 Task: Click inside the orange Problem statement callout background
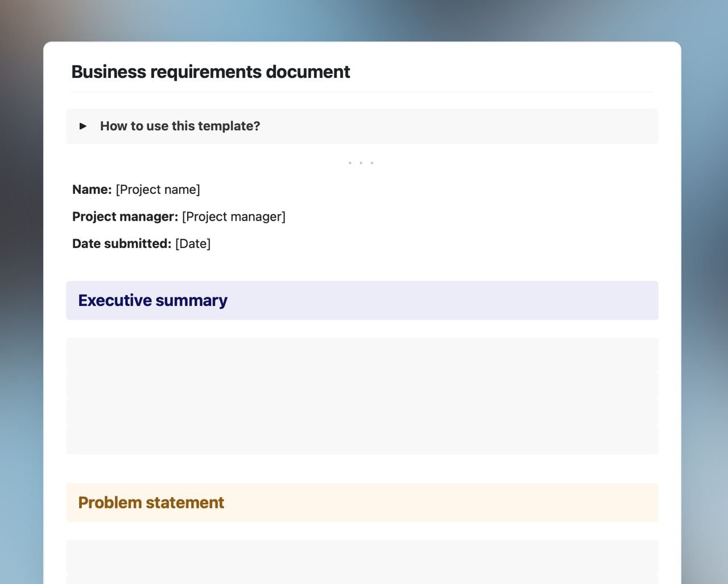(455, 503)
